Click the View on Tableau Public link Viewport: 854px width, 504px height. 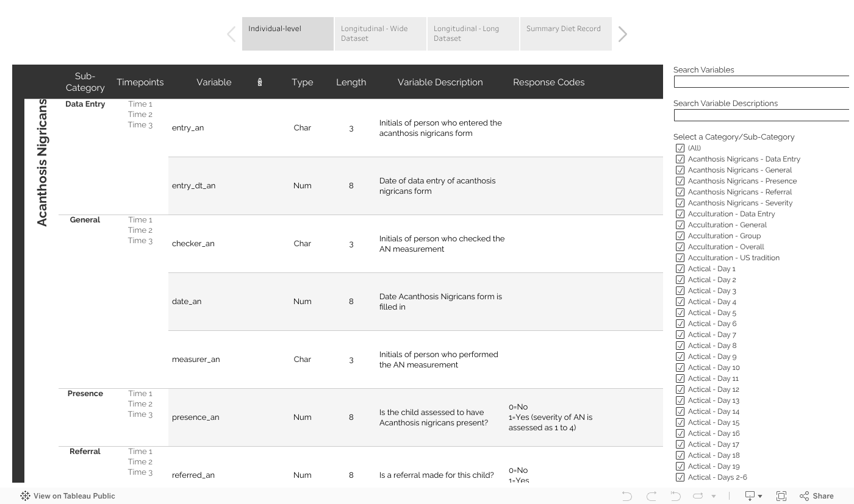[74, 496]
